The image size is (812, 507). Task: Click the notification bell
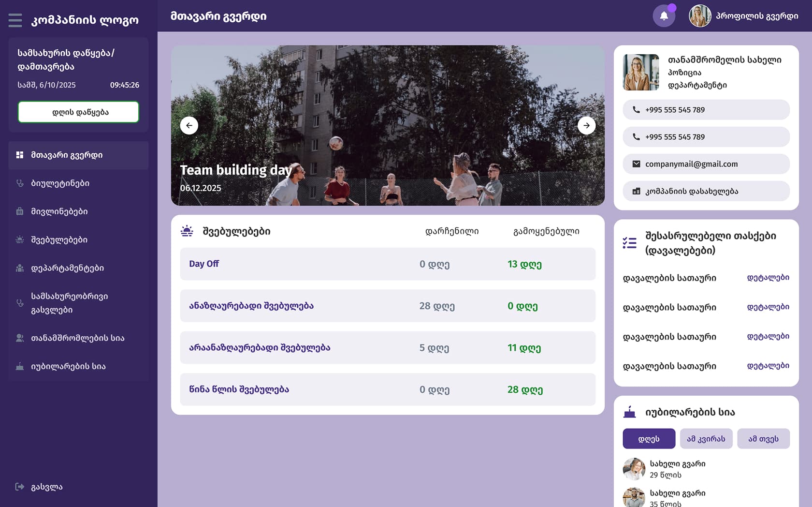point(663,15)
